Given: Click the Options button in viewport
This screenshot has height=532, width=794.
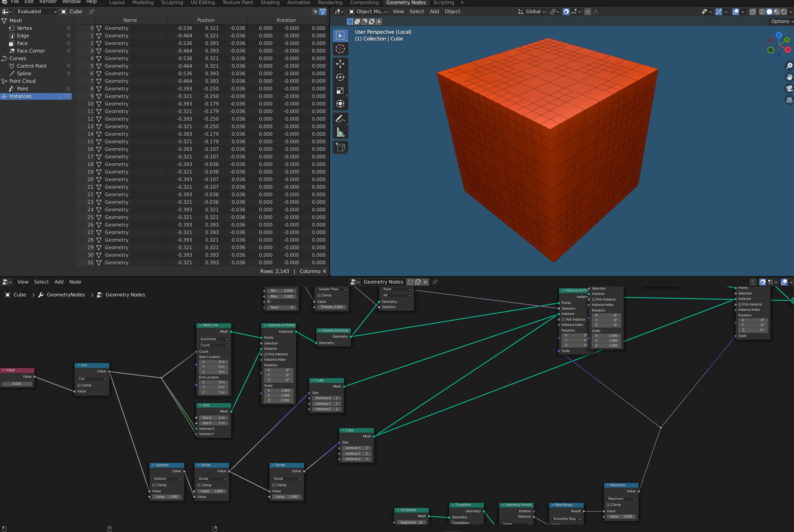Looking at the screenshot, I should (x=780, y=21).
